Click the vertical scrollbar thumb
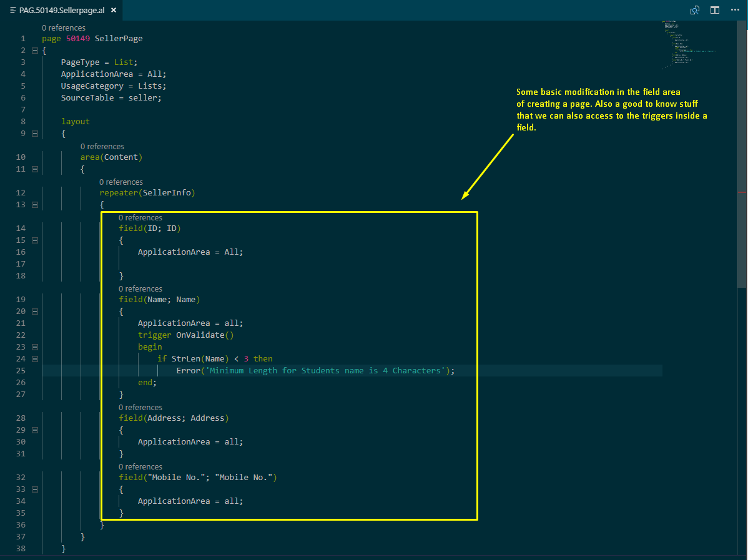 (742, 154)
